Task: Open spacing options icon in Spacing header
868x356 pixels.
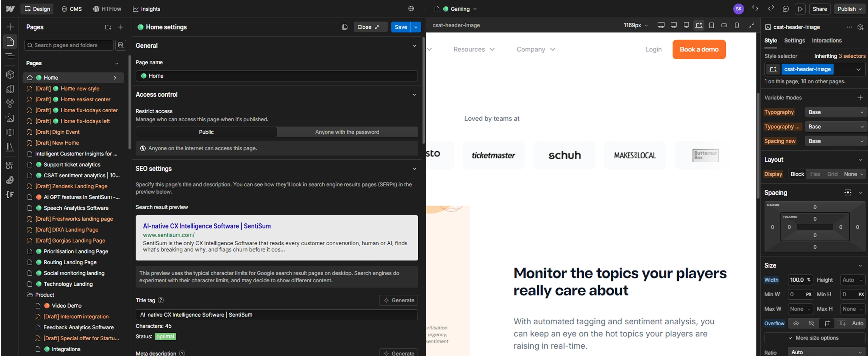Action: pos(848,193)
